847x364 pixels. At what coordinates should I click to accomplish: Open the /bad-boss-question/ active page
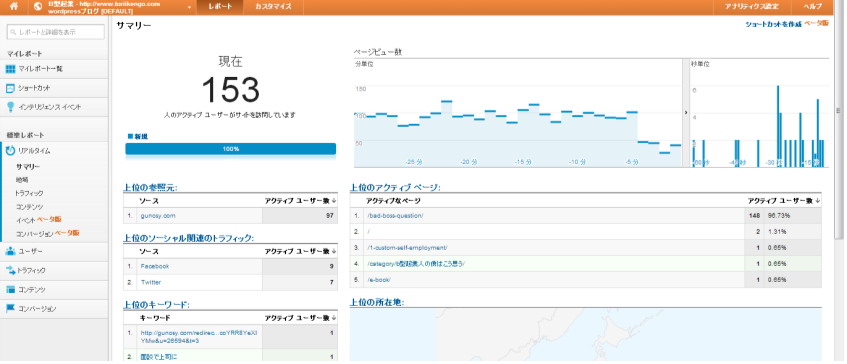395,216
